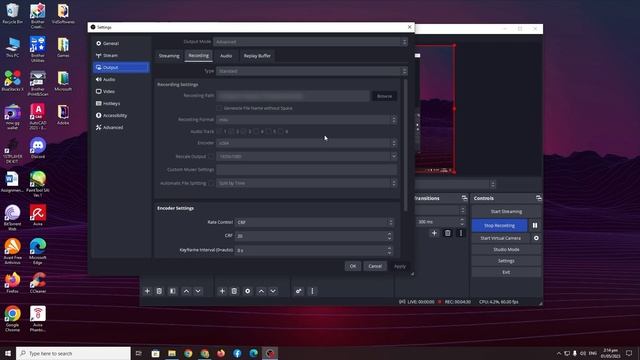Switch to the Recording tab
The width and height of the screenshot is (640, 360).
point(198,56)
